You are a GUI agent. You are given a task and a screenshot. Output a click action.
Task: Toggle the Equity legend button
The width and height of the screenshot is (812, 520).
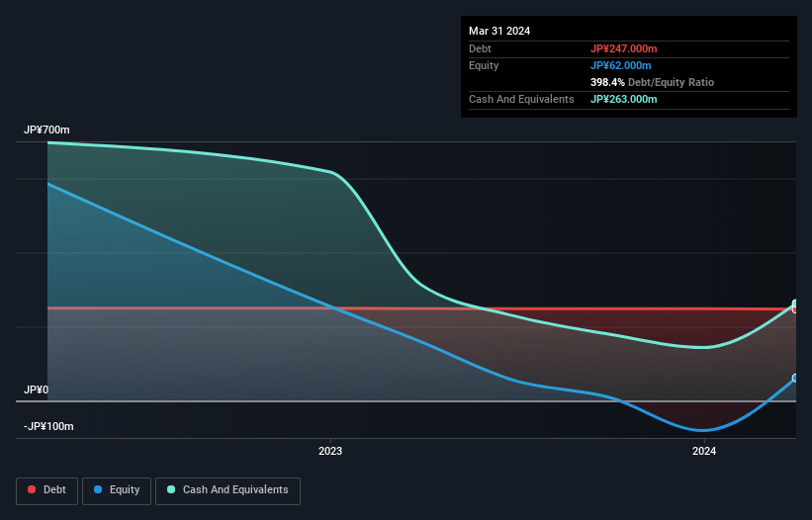[117, 490]
